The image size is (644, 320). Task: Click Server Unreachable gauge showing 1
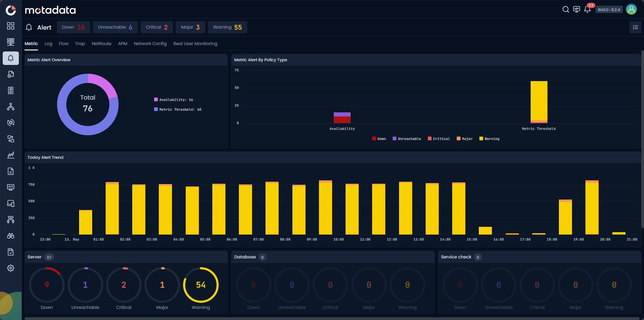[x=85, y=285]
